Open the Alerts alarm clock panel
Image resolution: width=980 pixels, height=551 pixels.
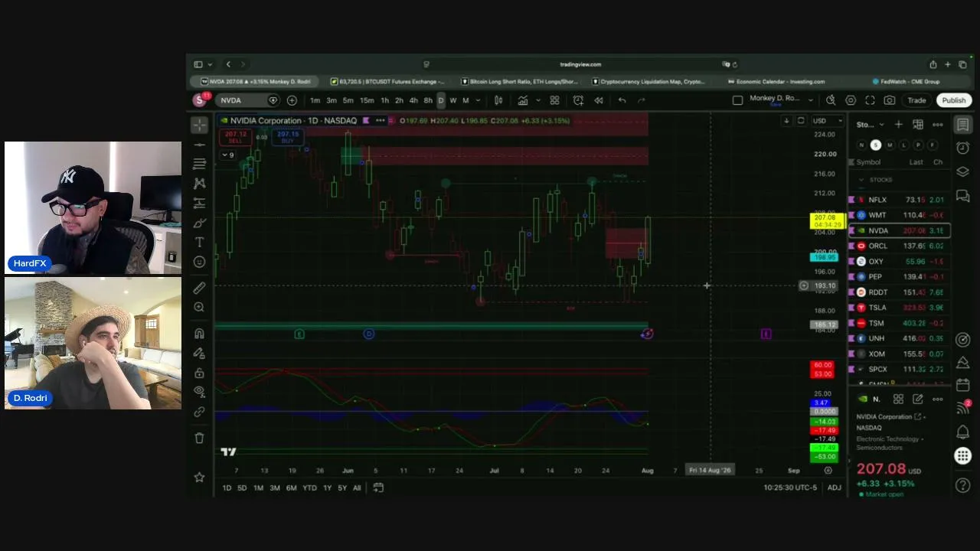pyautogui.click(x=963, y=148)
